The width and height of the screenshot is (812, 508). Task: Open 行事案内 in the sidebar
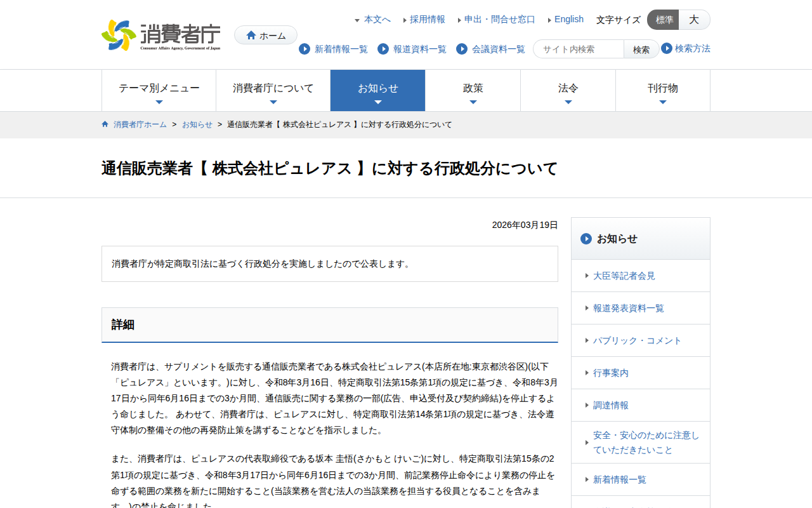(611, 373)
